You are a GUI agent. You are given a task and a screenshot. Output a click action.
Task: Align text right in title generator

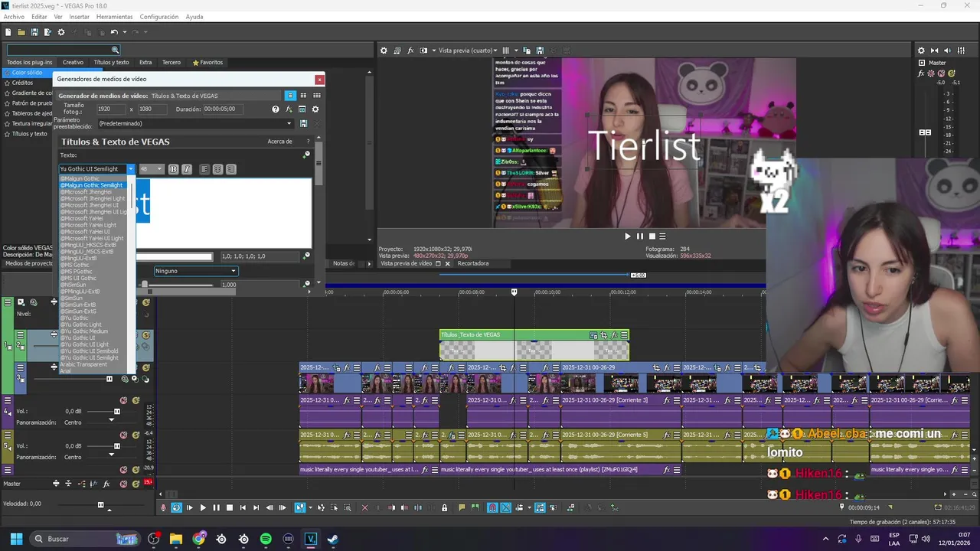click(231, 169)
